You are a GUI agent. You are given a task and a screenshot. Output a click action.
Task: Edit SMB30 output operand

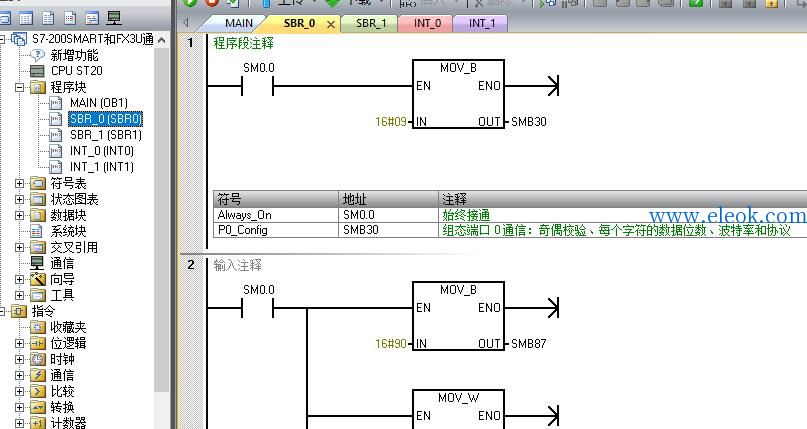pos(529,122)
